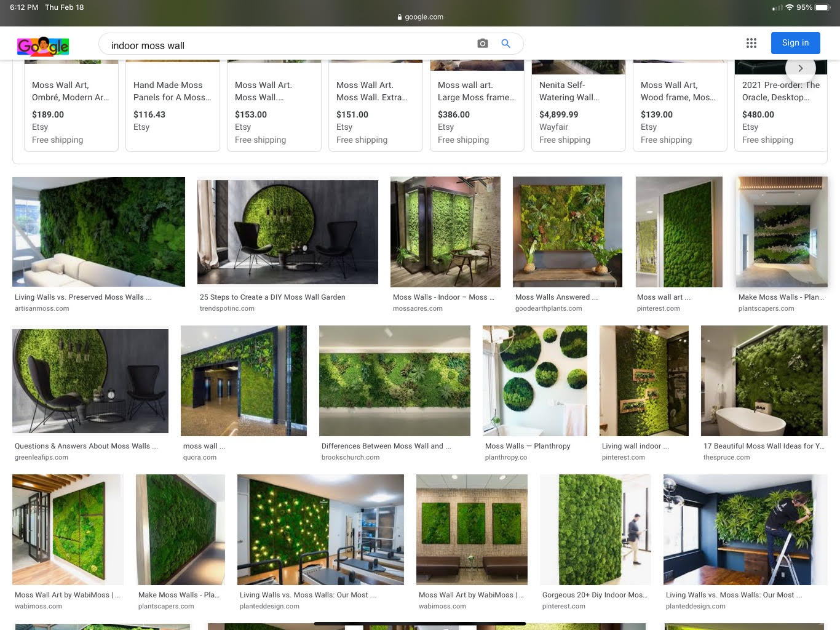Image resolution: width=840 pixels, height=630 pixels.
Task: Tap the padlock icon beside google.com
Action: [400, 17]
